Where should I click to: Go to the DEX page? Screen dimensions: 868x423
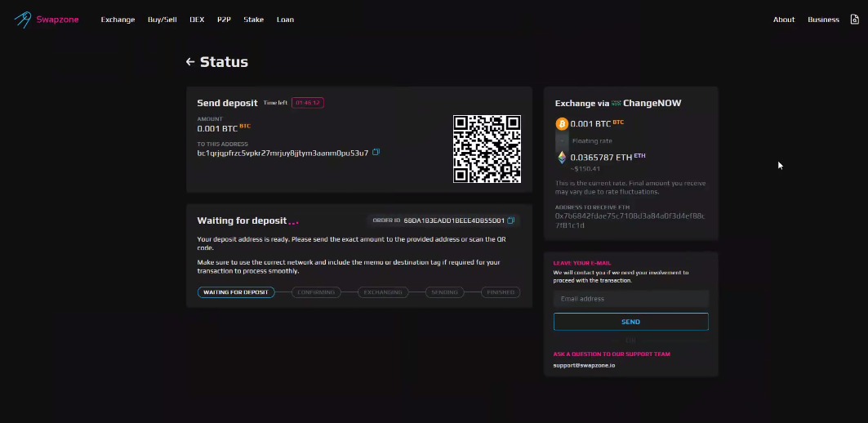pyautogui.click(x=197, y=20)
